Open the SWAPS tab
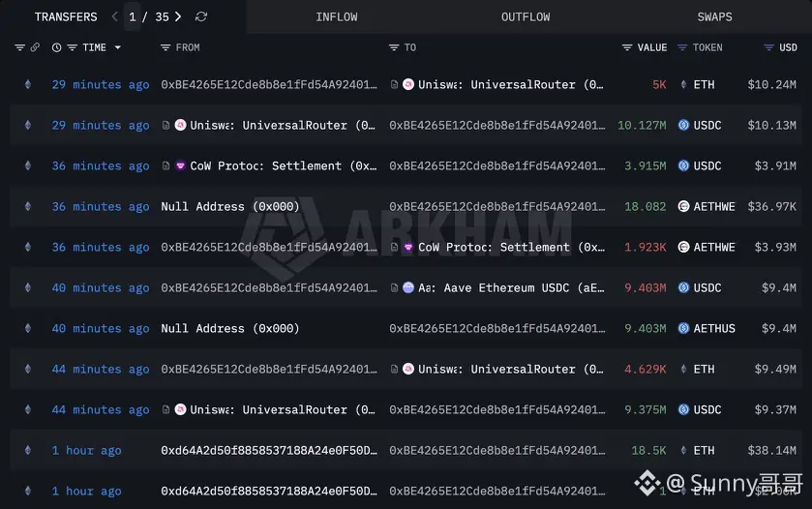This screenshot has height=509, width=812. pyautogui.click(x=714, y=17)
